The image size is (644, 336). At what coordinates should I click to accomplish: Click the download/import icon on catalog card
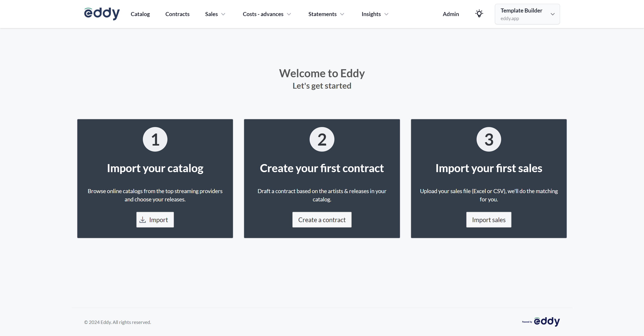[143, 219]
